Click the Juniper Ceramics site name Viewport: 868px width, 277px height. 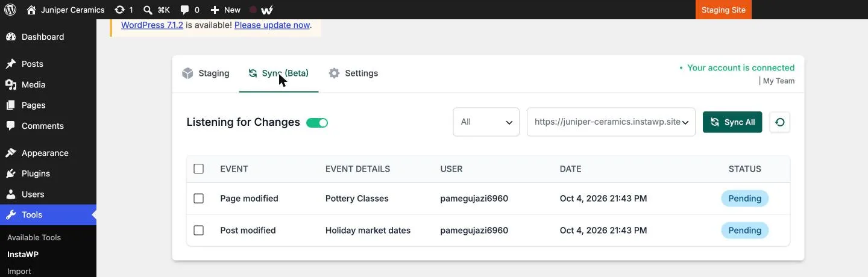click(73, 10)
